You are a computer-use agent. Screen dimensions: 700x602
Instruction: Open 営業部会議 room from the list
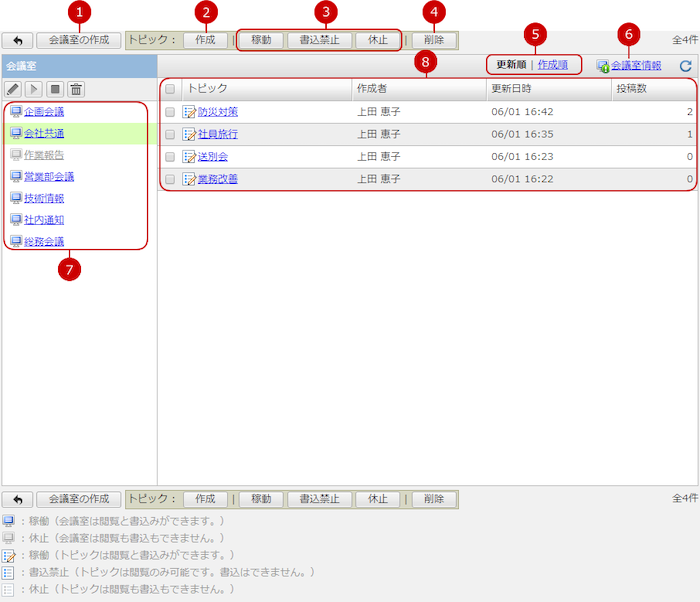pos(49,176)
